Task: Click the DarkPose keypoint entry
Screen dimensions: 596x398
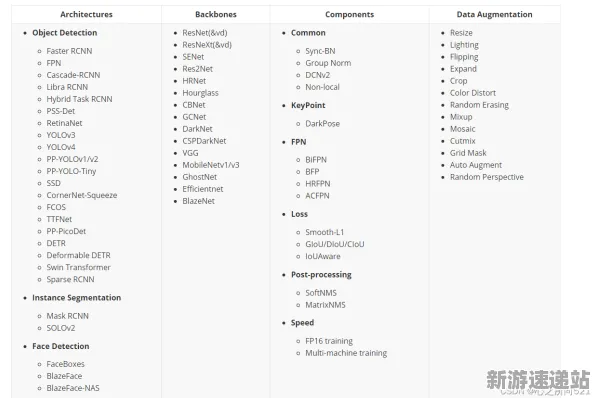Action: pyautogui.click(x=322, y=124)
